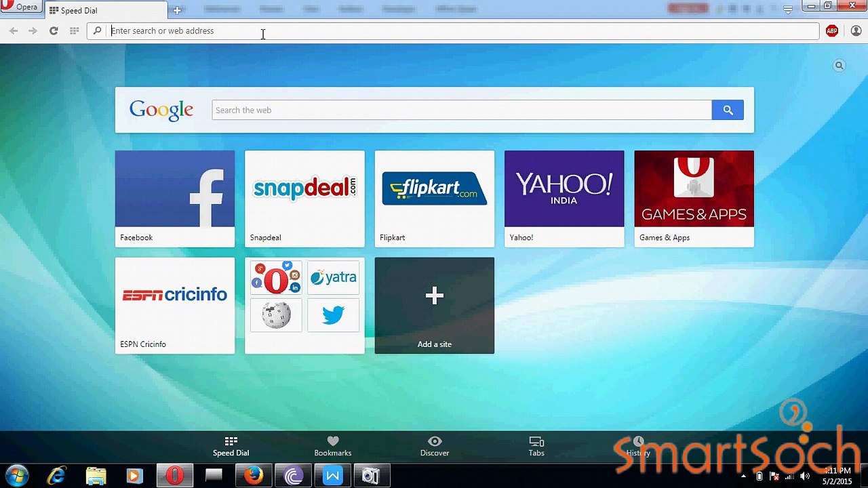This screenshot has height=488, width=868.
Task: Open the Opera menu button
Action: click(x=20, y=7)
